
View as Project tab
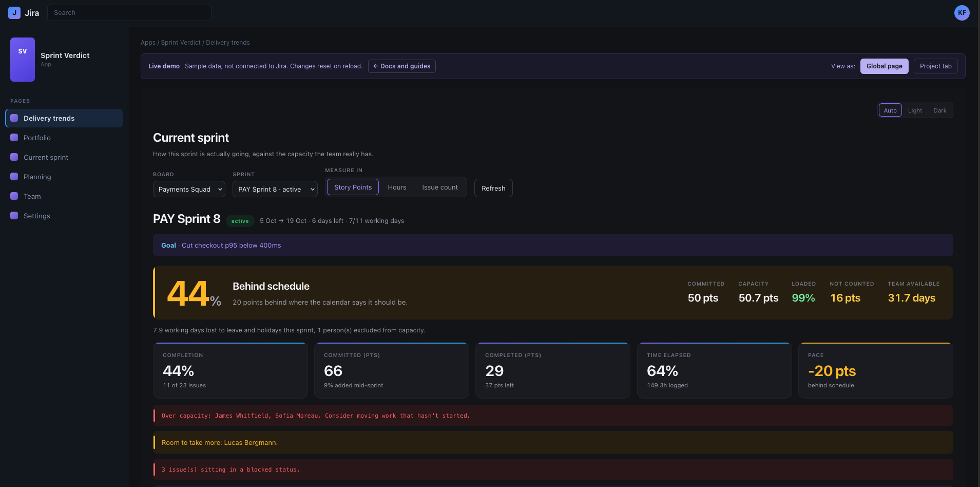click(935, 66)
